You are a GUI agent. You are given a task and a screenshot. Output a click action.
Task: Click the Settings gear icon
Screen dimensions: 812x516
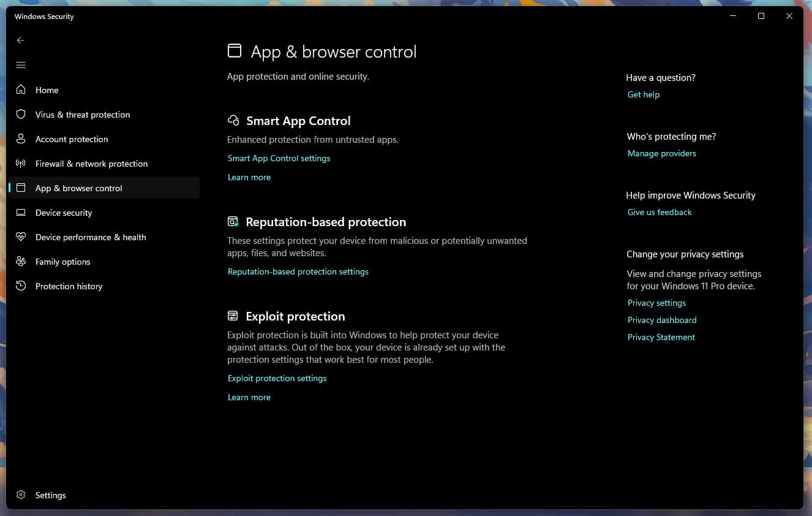(21, 495)
